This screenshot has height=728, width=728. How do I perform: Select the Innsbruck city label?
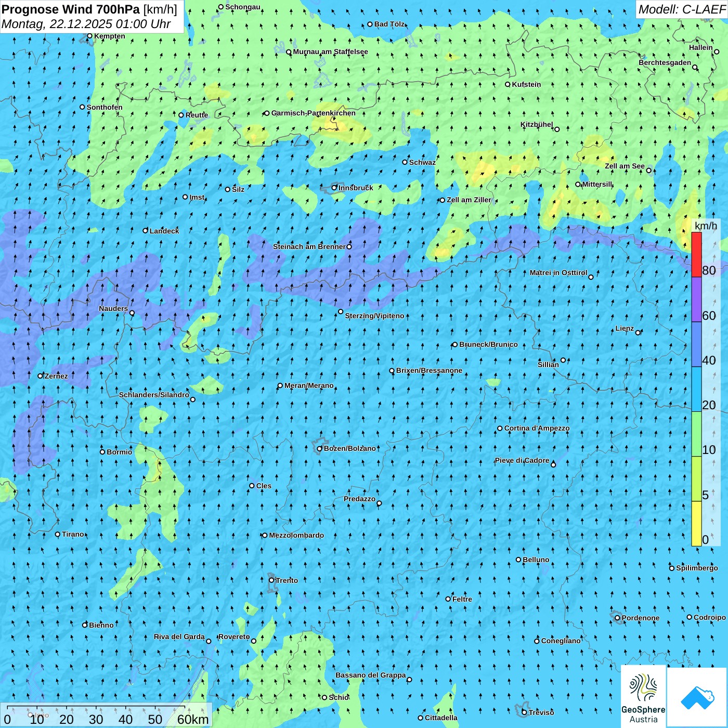(x=356, y=188)
